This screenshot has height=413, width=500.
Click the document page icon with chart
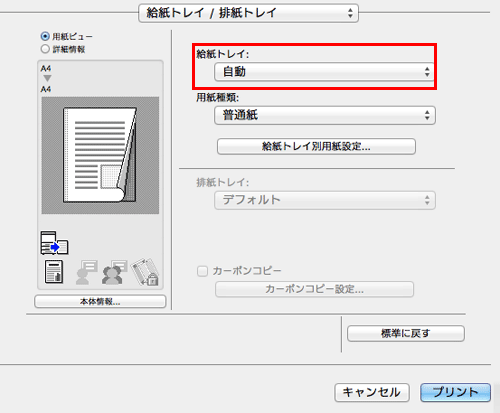point(54,272)
